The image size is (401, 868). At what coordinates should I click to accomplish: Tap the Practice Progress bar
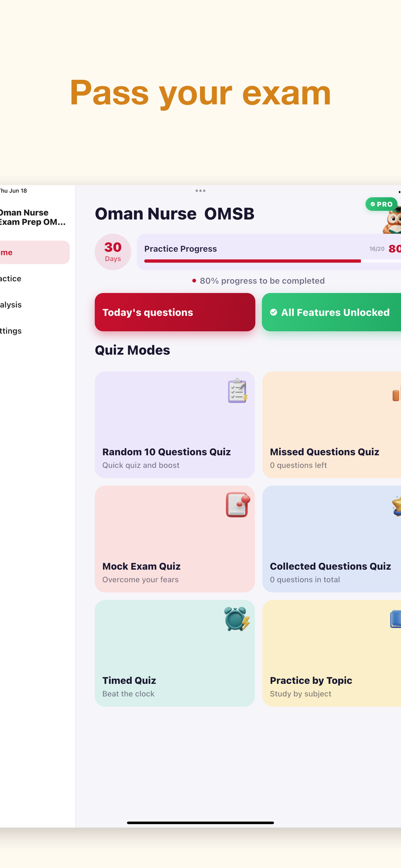coord(269,252)
